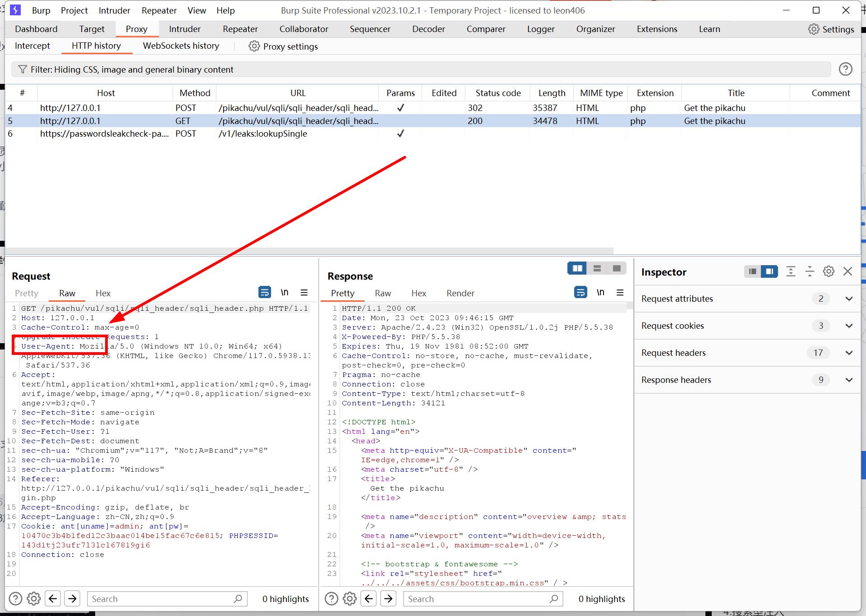Switch Request view to Hex

pyautogui.click(x=103, y=293)
